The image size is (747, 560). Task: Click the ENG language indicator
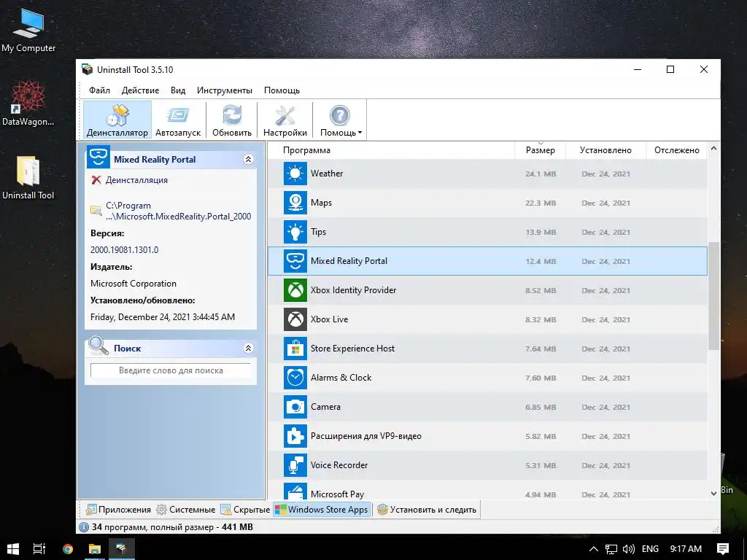(650, 549)
